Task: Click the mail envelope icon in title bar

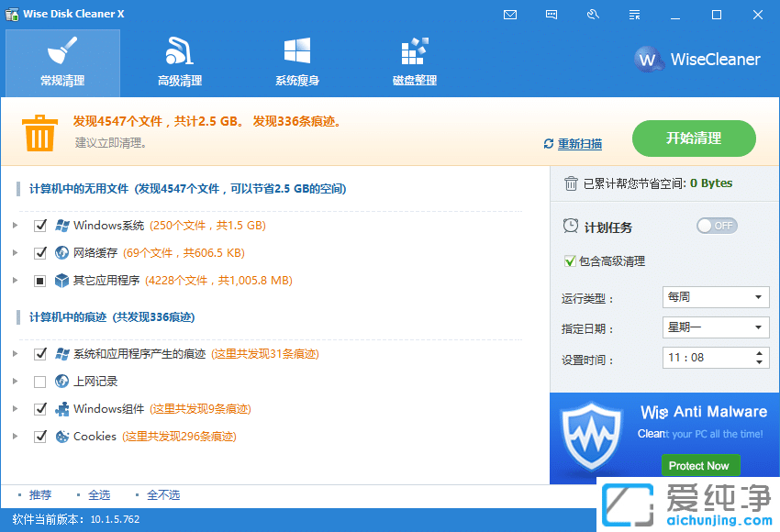Action: [510, 15]
